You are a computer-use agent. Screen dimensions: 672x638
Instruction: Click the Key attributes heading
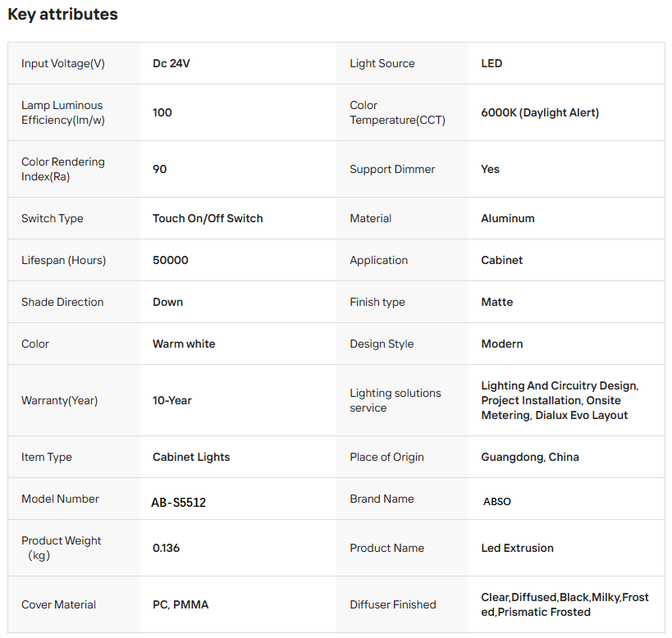(x=62, y=14)
